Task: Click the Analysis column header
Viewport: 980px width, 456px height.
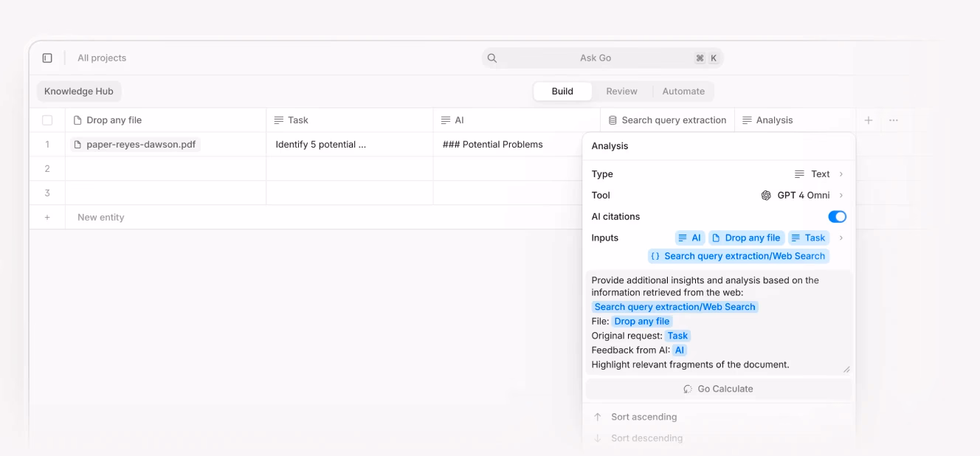Action: (795, 120)
